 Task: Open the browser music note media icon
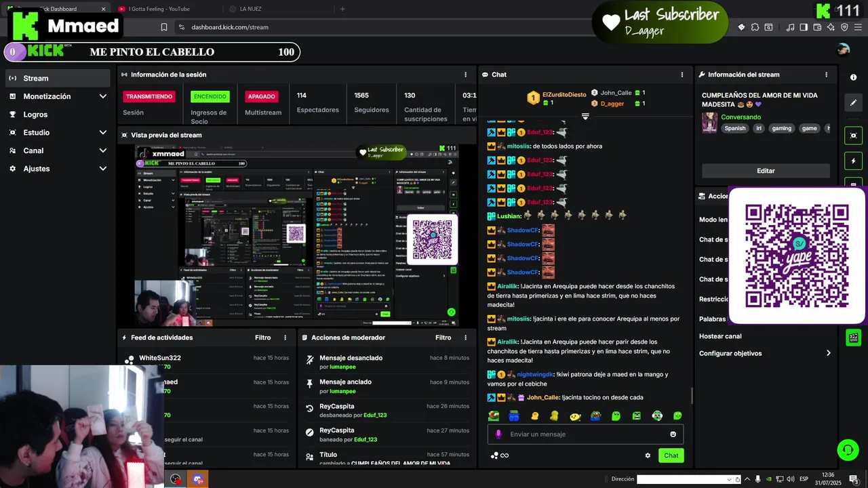(790, 27)
